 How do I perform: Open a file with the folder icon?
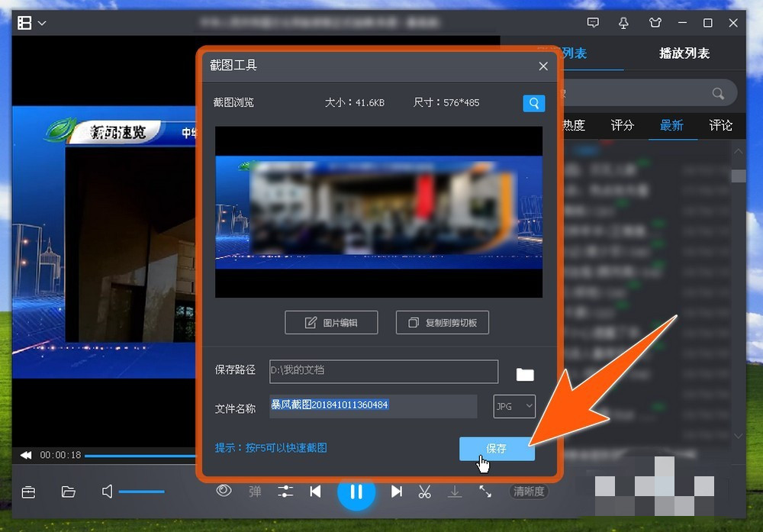(68, 492)
